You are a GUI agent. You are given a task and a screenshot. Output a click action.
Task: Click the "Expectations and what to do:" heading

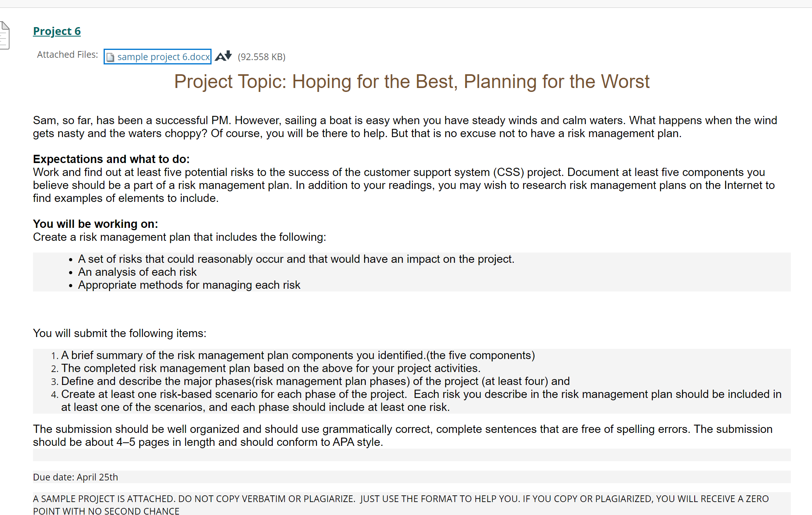(x=111, y=159)
